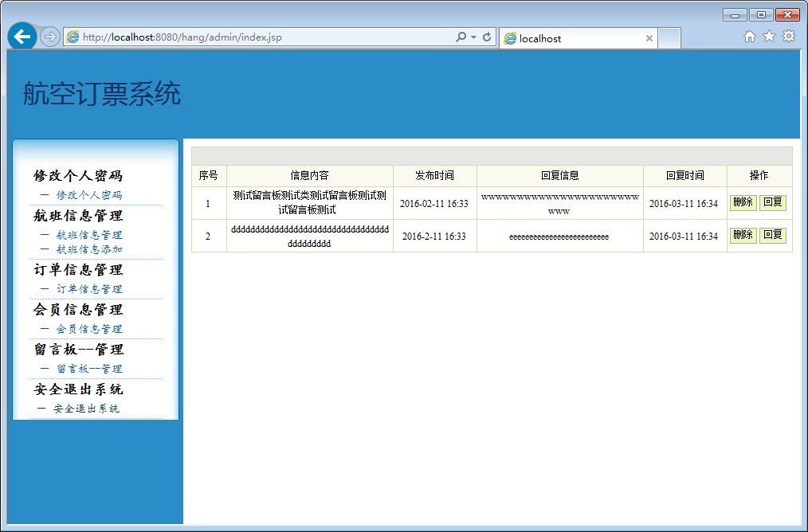Open browser Tools gear icon
The height and width of the screenshot is (532, 808).
tap(789, 36)
